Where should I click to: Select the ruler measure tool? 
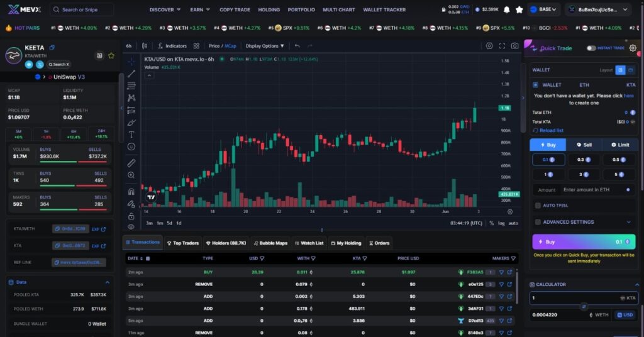[131, 163]
